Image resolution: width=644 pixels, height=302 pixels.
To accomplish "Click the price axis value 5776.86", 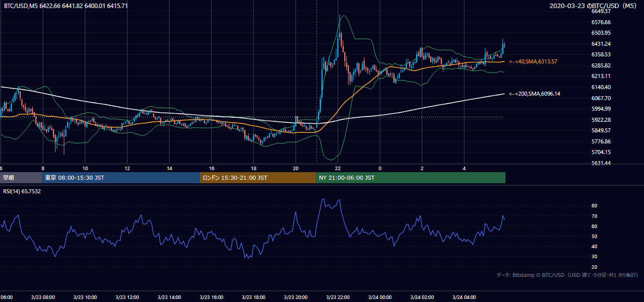I will (x=601, y=141).
